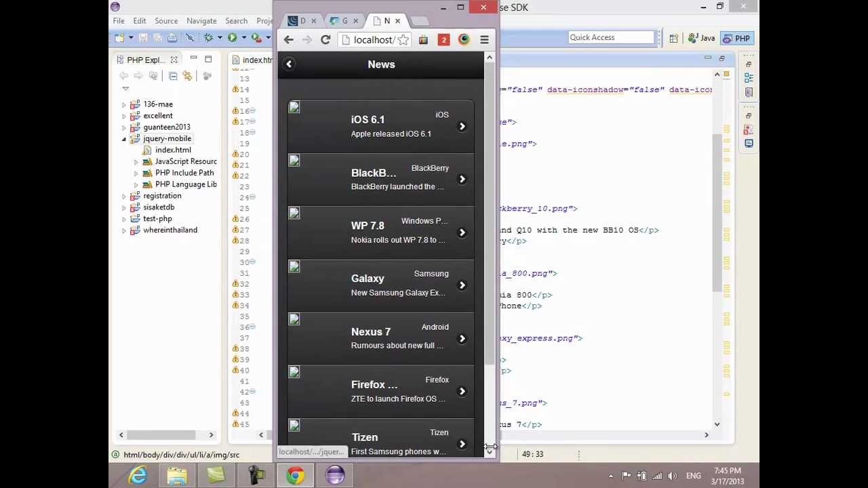Toggle Link with Editor in PHP Explorer
The width and height of the screenshot is (868, 488).
click(187, 76)
